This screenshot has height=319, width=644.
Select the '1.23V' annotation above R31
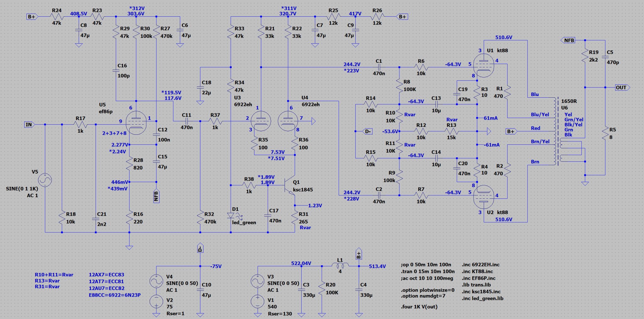[315, 206]
